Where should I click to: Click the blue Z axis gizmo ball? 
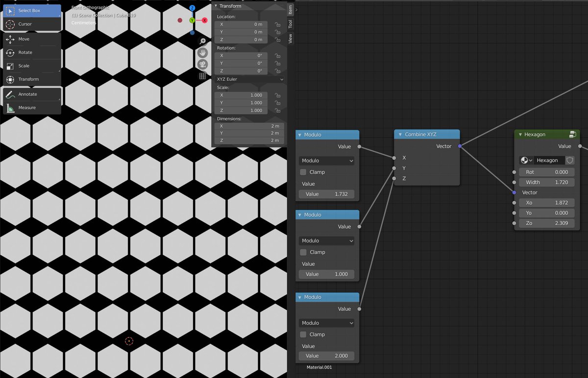(193, 8)
